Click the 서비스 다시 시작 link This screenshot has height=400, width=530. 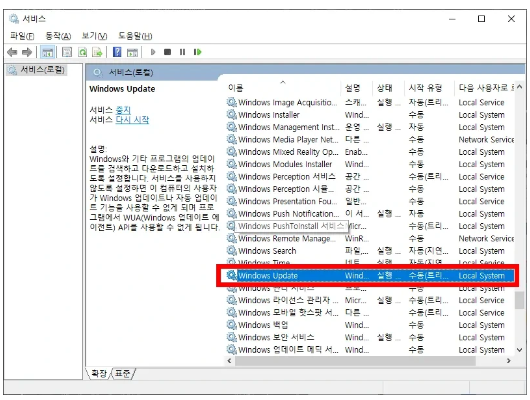(x=132, y=120)
